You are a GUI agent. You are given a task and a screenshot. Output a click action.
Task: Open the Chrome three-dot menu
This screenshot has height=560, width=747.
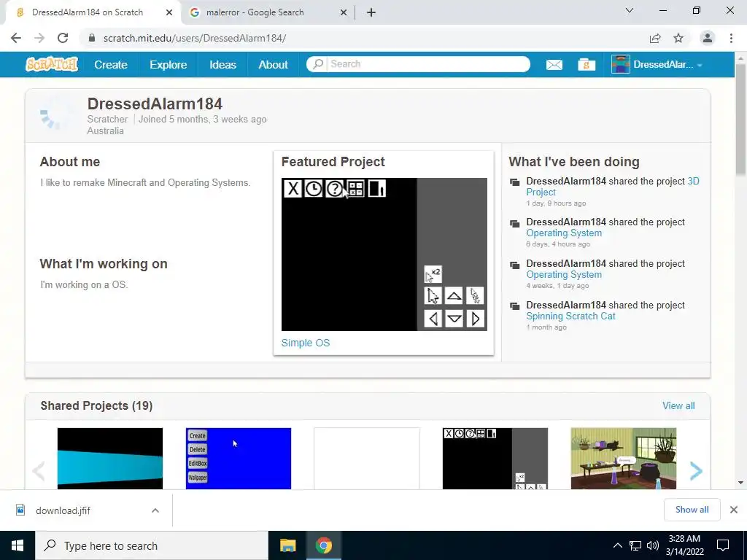coord(731,38)
